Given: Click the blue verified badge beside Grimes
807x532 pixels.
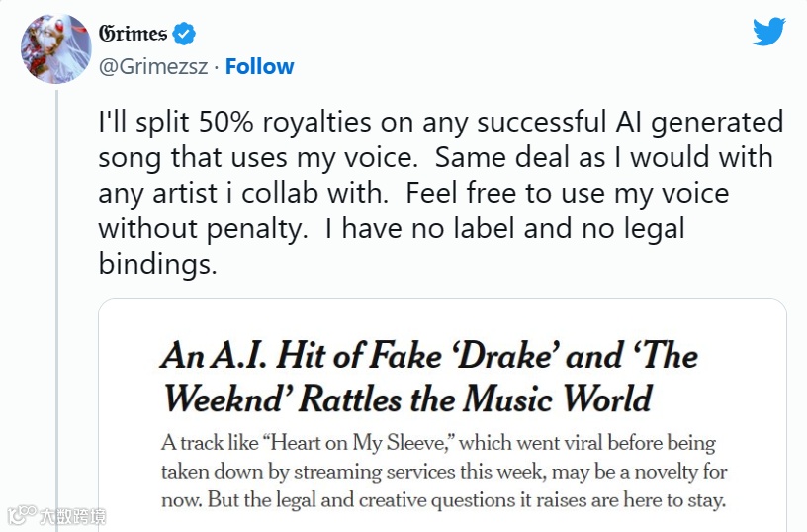Looking at the screenshot, I should click(184, 34).
